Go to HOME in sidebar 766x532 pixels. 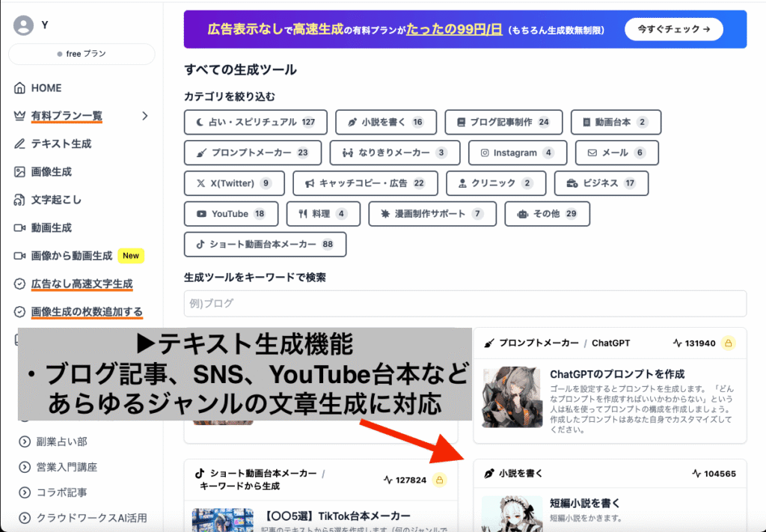click(46, 88)
